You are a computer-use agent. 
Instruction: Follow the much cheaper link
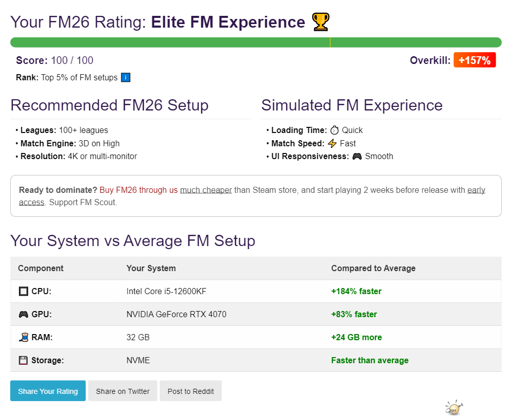click(x=206, y=190)
